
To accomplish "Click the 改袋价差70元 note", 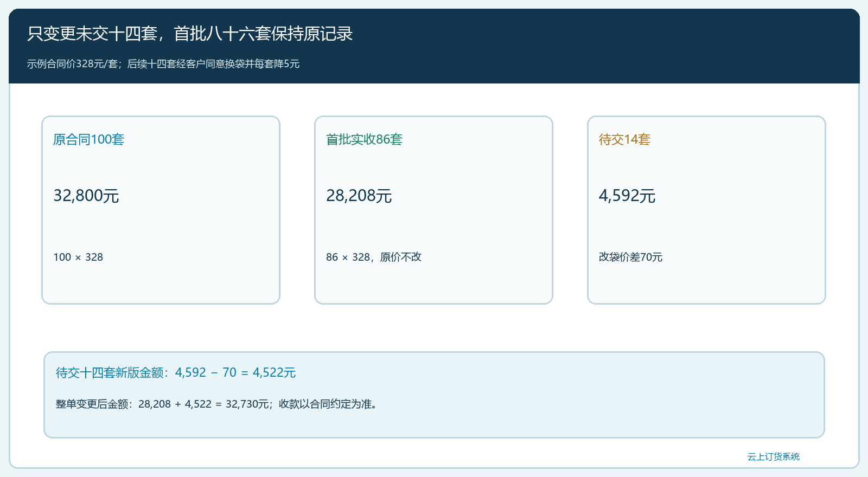I will pos(630,257).
